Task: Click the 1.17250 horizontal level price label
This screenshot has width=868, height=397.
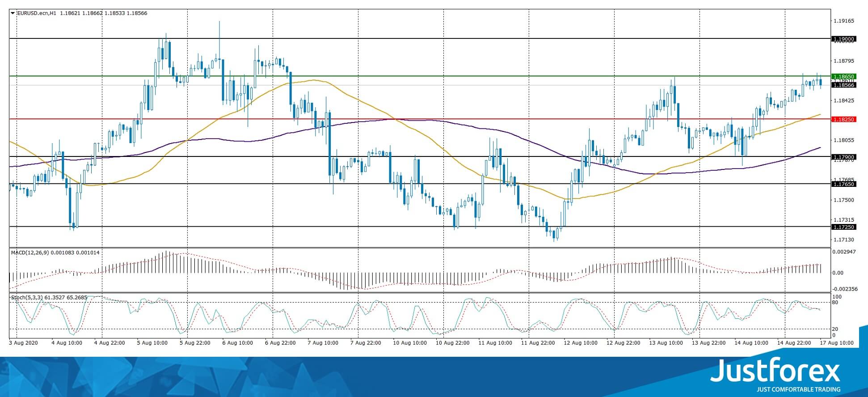Action: pyautogui.click(x=843, y=227)
